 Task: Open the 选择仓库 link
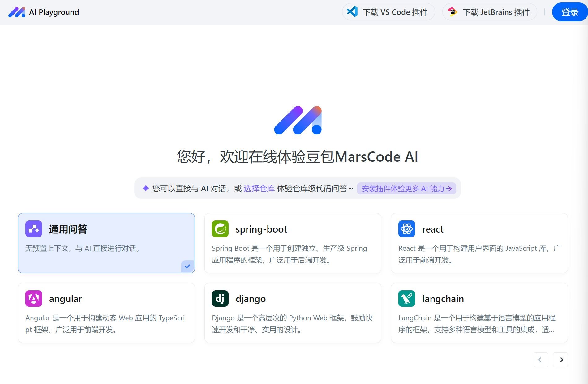259,188
